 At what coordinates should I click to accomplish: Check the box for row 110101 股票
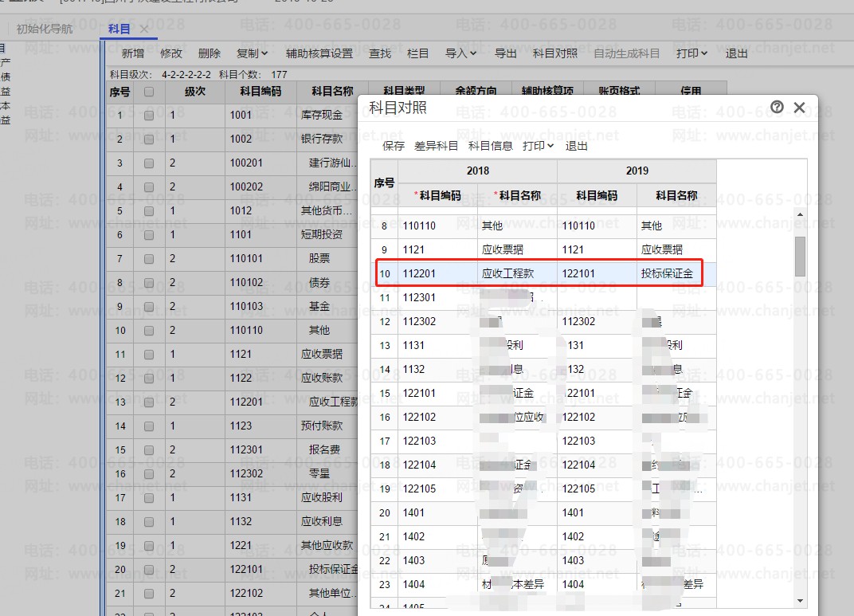tap(149, 259)
